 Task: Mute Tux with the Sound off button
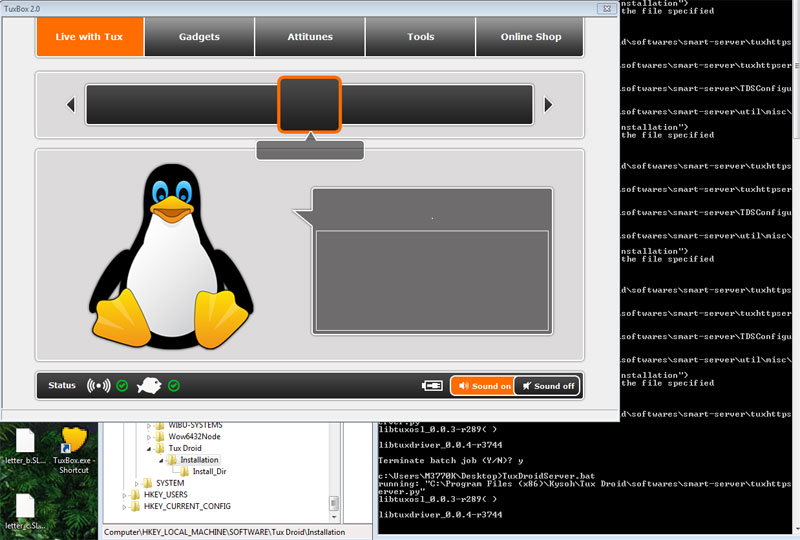[x=547, y=386]
